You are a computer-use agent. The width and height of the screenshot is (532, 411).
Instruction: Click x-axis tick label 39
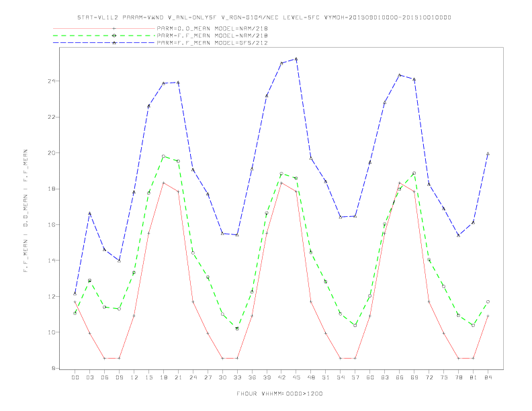[x=267, y=377]
